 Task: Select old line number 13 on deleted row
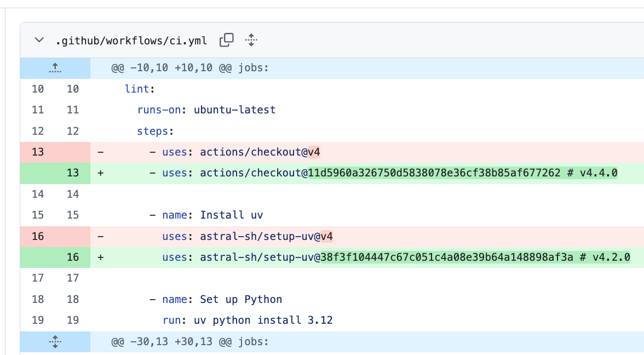point(38,152)
